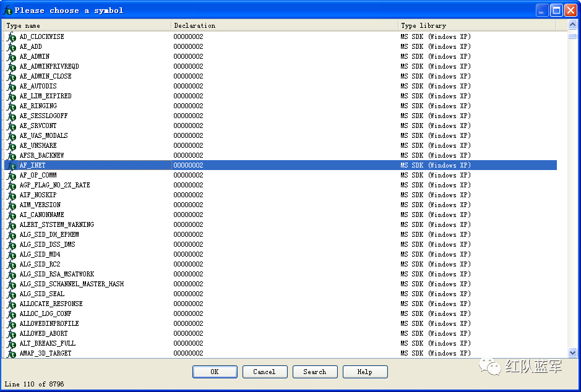Click declaration value of AE_ADD row
The height and width of the screenshot is (392, 581).
[188, 46]
